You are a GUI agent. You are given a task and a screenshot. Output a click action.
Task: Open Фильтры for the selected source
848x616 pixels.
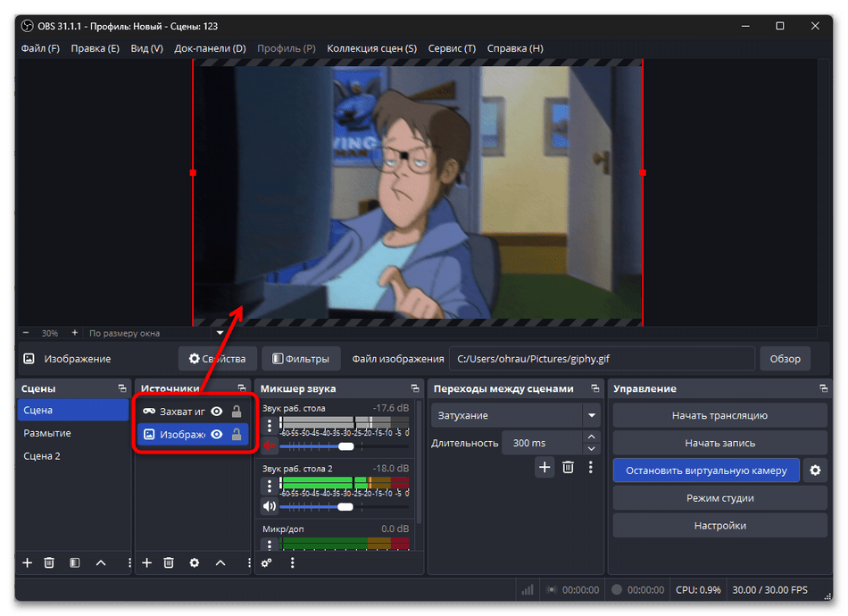click(301, 359)
